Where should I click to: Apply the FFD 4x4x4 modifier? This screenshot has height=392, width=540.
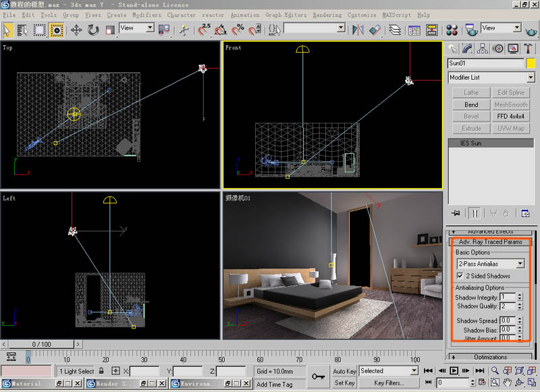[511, 116]
